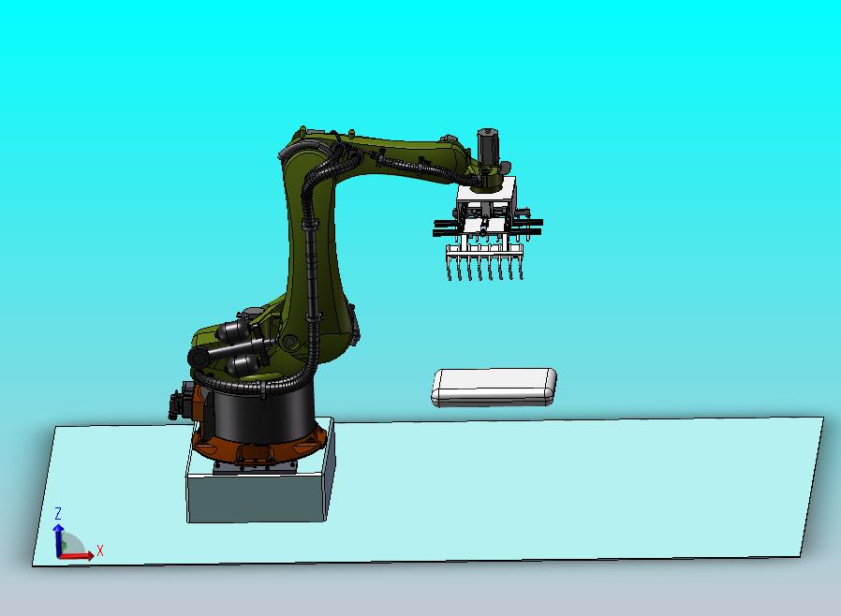
Task: Click the blue Z axis arrow
Action: tap(58, 540)
